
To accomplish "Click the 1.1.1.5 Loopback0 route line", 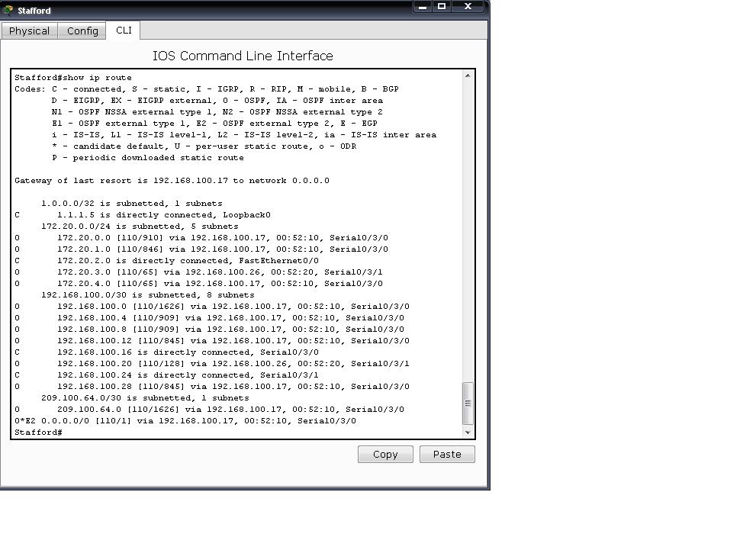I will 142,215.
